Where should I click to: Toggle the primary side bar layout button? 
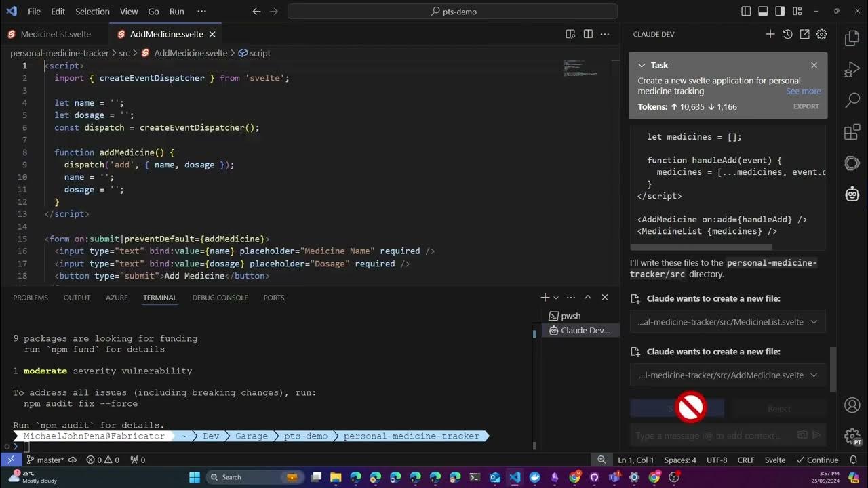pos(746,12)
